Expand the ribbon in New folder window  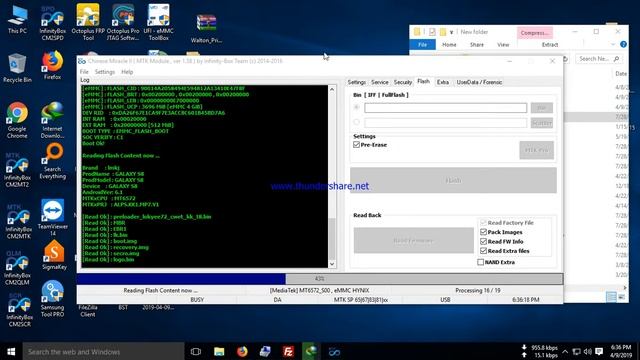613,44
